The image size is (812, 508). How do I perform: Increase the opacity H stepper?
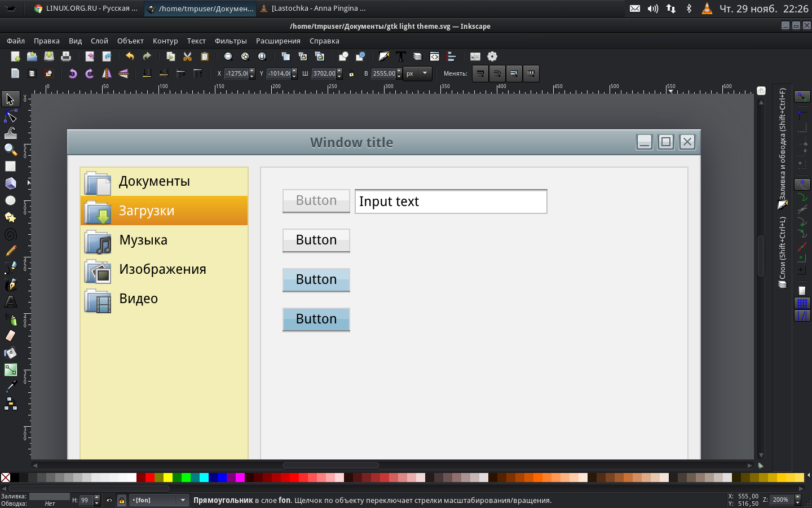[x=97, y=497]
